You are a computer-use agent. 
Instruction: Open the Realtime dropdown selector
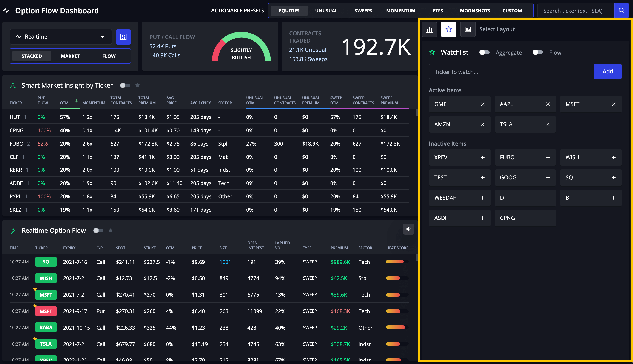click(x=61, y=36)
